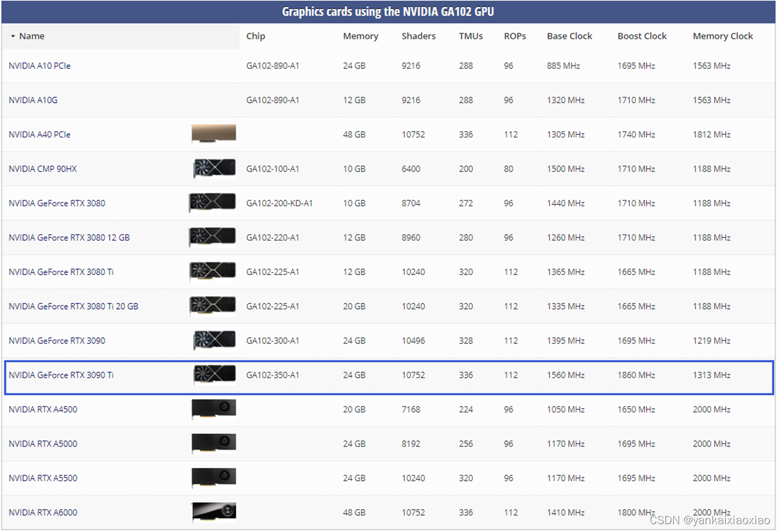Click the RTX 3080 Ti 20 GB thumbnail
This screenshot has width=779, height=532.
pyautogui.click(x=212, y=307)
